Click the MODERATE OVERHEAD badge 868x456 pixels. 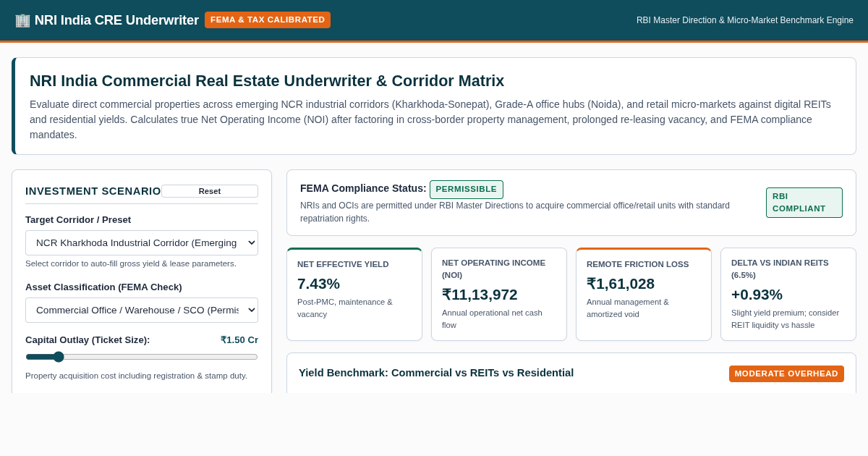pos(786,373)
